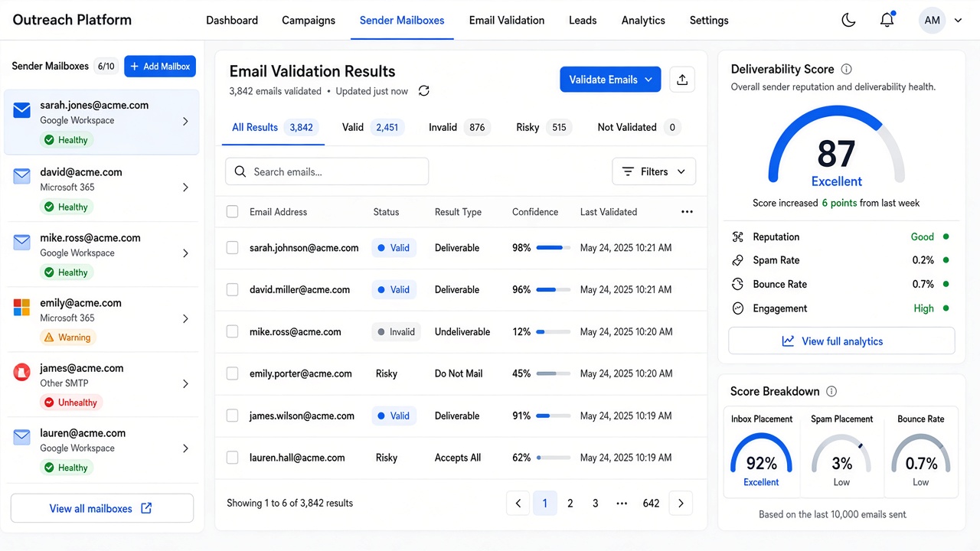Image resolution: width=980 pixels, height=551 pixels.
Task: Toggle the select-all checkbox in table header
Action: pos(233,212)
